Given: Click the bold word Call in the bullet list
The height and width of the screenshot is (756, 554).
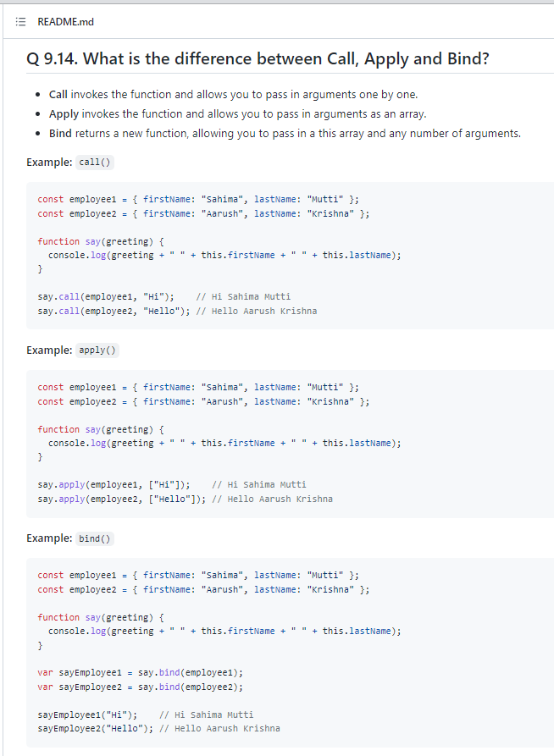Looking at the screenshot, I should (58, 94).
